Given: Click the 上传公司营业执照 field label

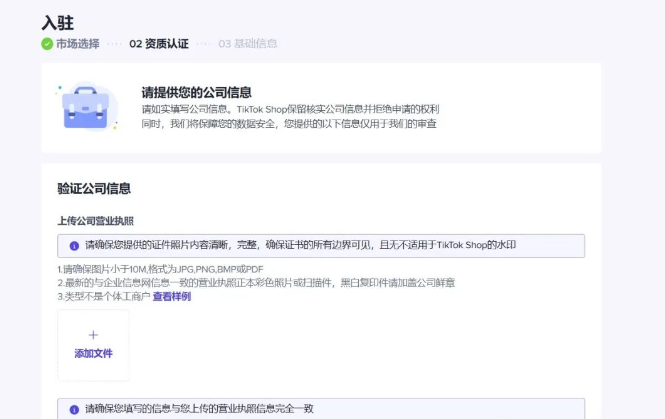Looking at the screenshot, I should 96,220.
